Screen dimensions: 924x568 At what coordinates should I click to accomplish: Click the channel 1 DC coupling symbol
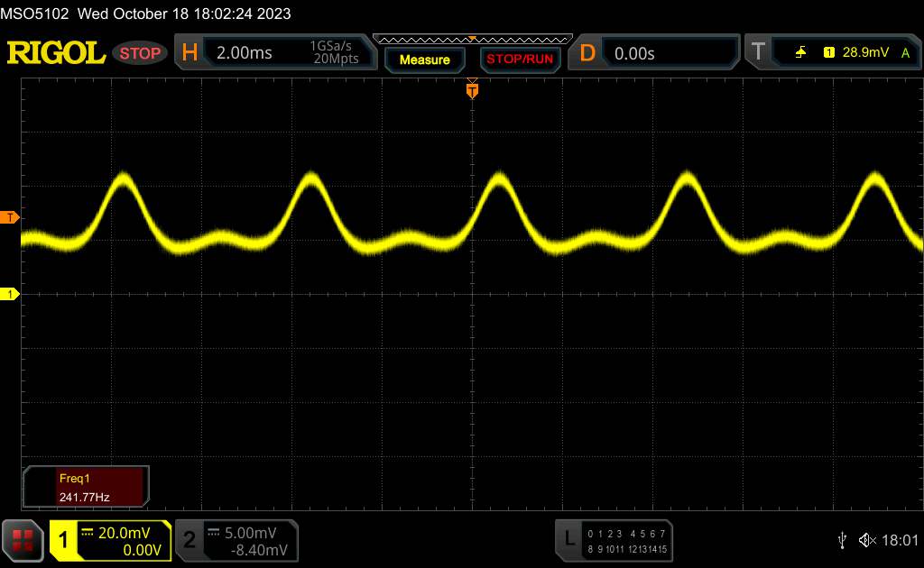tap(88, 533)
